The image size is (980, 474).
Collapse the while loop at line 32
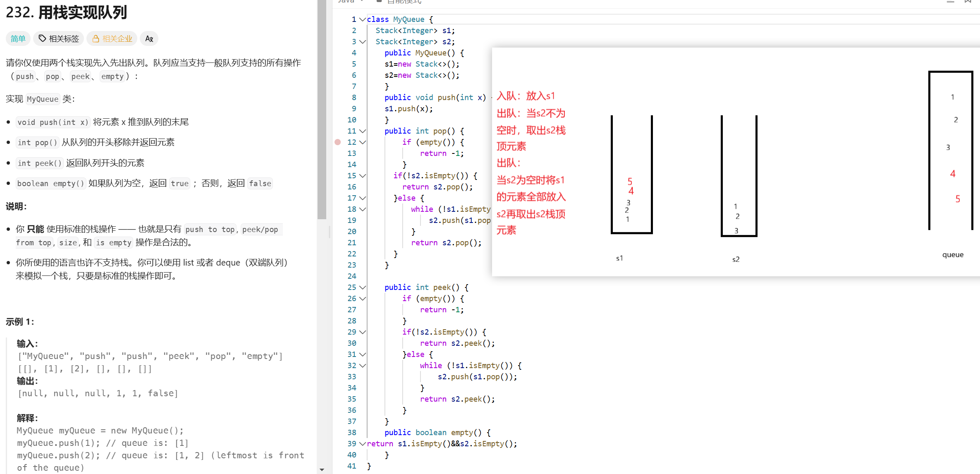[x=362, y=366]
